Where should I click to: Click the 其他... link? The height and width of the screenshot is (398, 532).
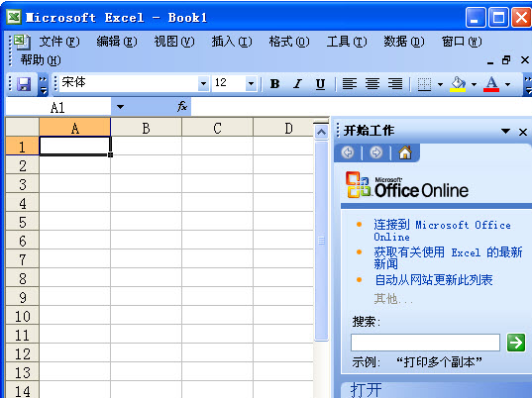click(x=393, y=299)
